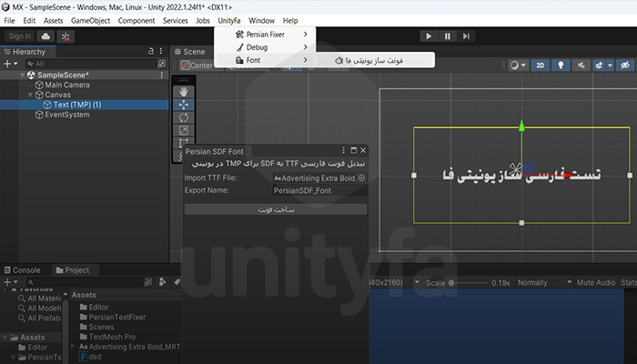The image size is (637, 364).
Task: Open the version control icon with red mark
Action: [66, 36]
